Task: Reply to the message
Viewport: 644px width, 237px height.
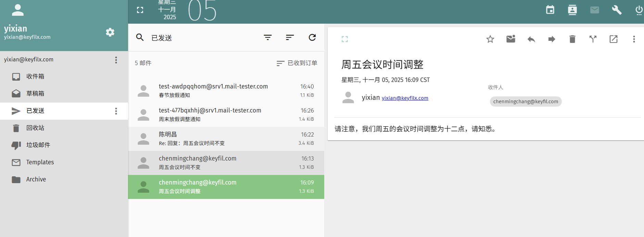Action: coord(531,39)
